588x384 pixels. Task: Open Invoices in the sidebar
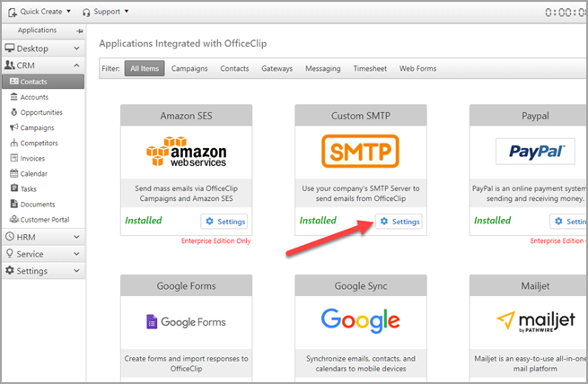pyautogui.click(x=32, y=159)
